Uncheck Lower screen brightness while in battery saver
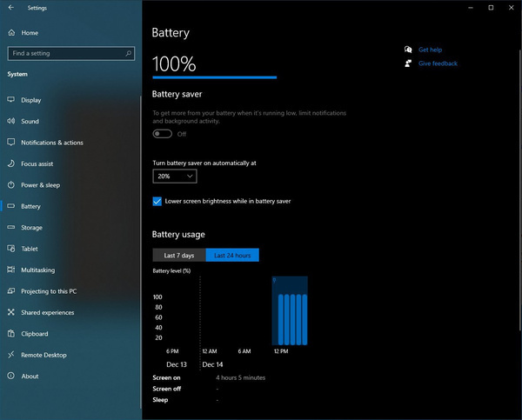 (157, 202)
